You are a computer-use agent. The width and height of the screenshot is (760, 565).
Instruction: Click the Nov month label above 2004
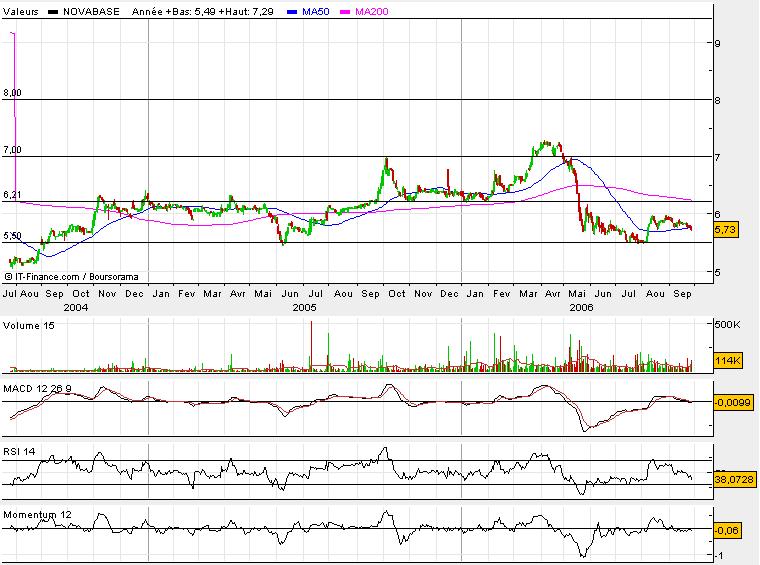(107, 294)
